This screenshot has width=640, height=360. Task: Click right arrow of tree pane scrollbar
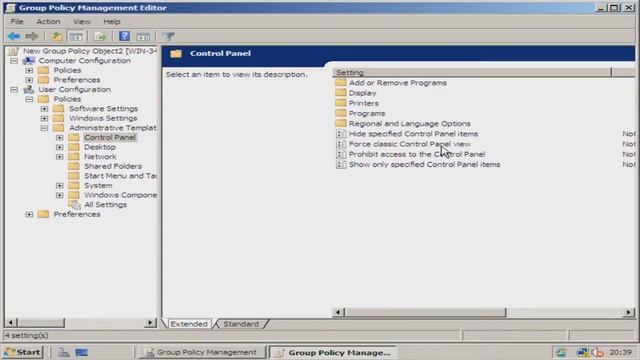pos(150,323)
